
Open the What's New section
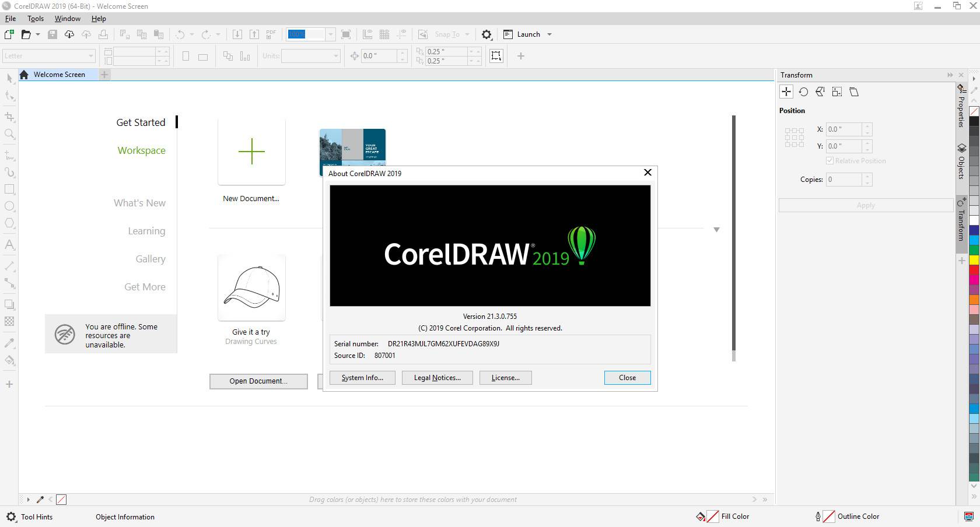pos(139,203)
